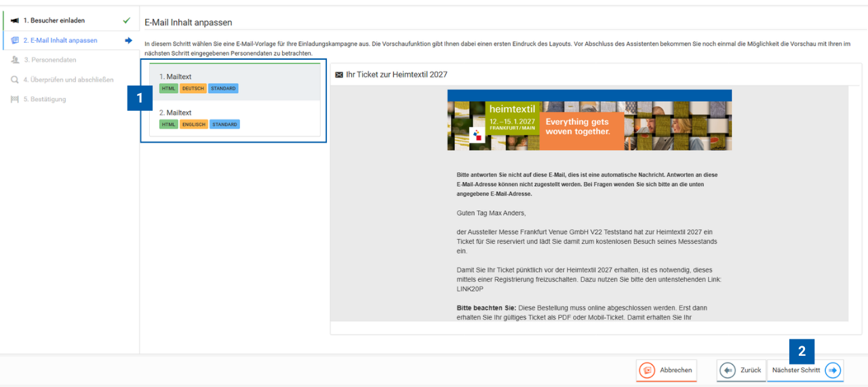Click the envelope icon beside the email subject
This screenshot has height=387, width=868.
click(339, 75)
